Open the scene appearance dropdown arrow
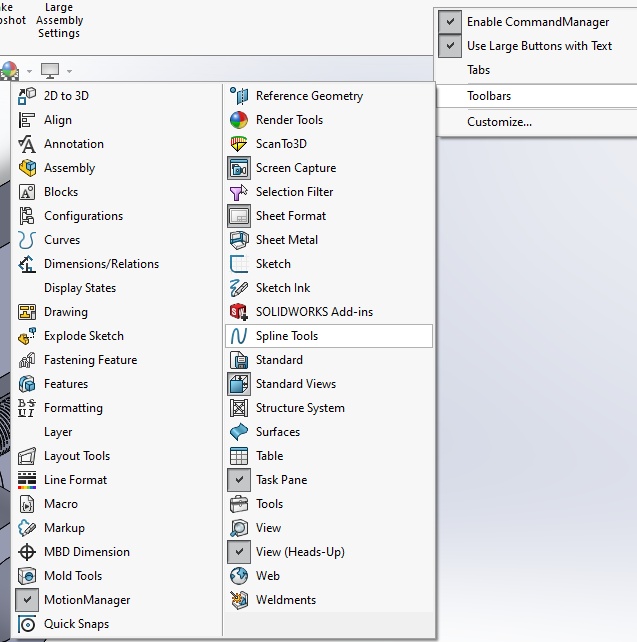 tap(29, 71)
